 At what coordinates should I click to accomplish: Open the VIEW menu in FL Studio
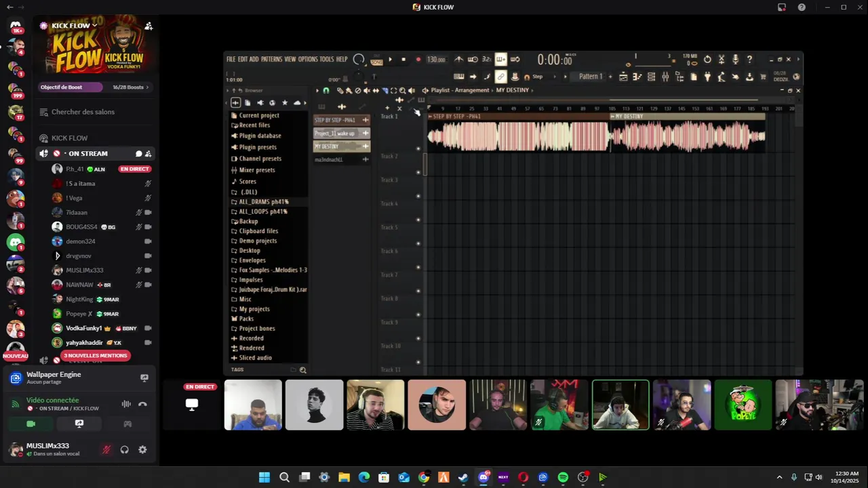[x=290, y=60]
